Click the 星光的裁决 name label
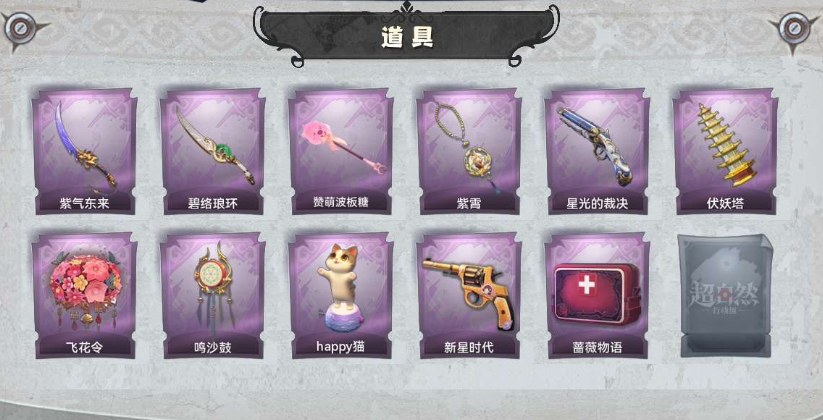 pyautogui.click(x=597, y=203)
